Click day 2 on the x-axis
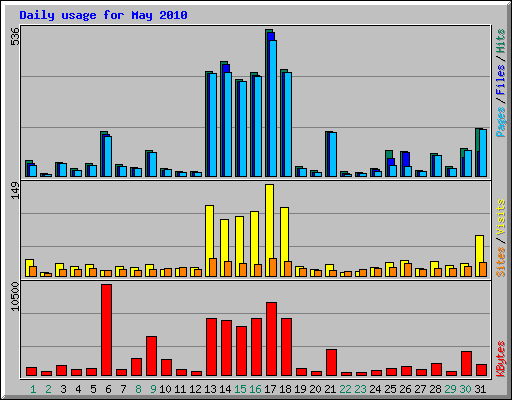Image resolution: width=512 pixels, height=400 pixels. [48, 389]
